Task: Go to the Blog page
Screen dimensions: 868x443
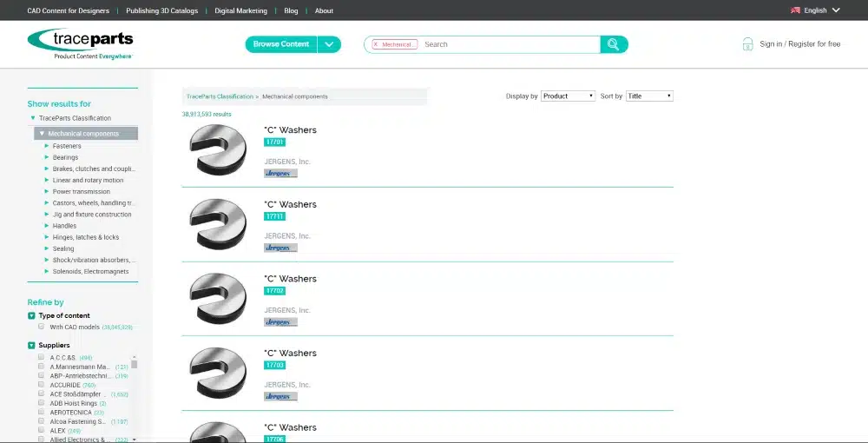Action: pos(291,10)
